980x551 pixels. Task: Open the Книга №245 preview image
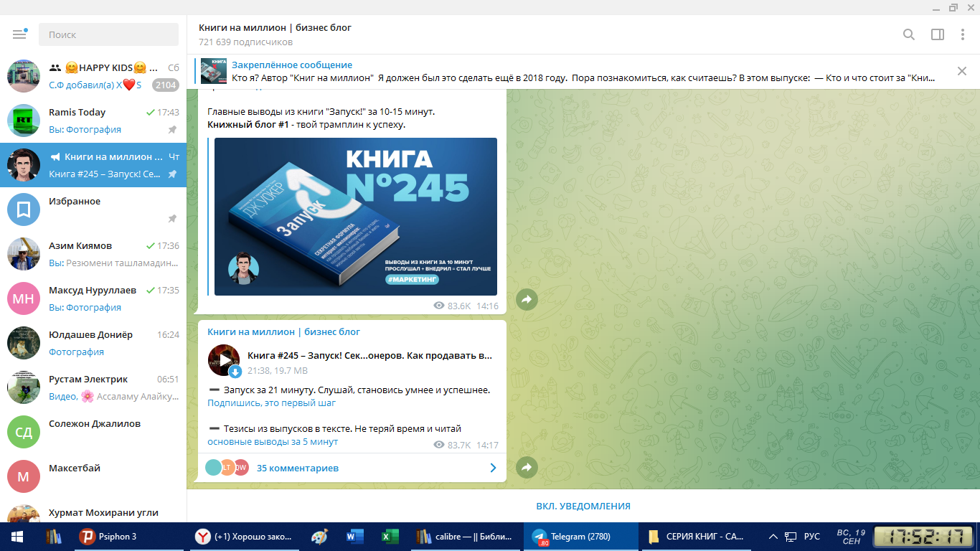point(356,217)
